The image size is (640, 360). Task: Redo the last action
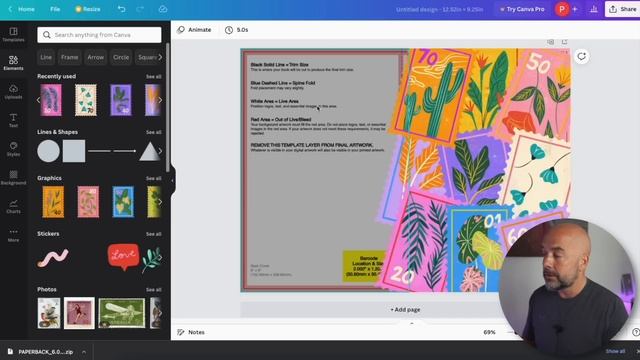click(140, 9)
